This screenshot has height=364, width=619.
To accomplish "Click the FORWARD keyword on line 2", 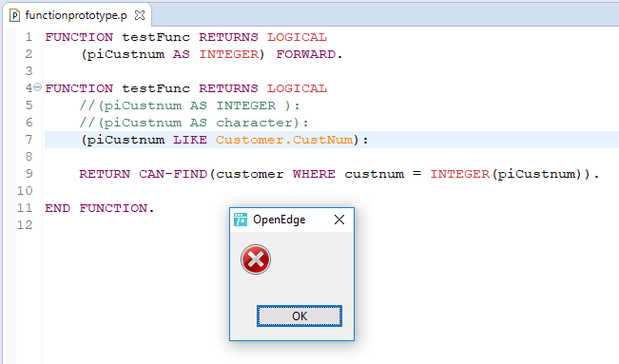I will coord(306,54).
